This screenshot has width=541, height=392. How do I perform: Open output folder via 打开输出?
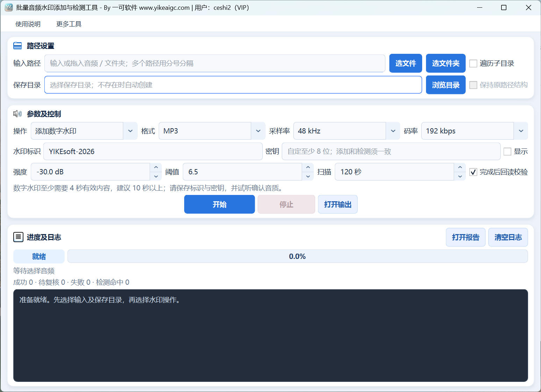click(338, 204)
